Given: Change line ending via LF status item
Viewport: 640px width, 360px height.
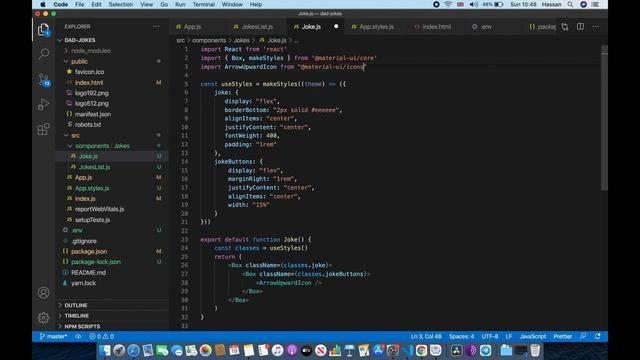Looking at the screenshot, I should 509,336.
